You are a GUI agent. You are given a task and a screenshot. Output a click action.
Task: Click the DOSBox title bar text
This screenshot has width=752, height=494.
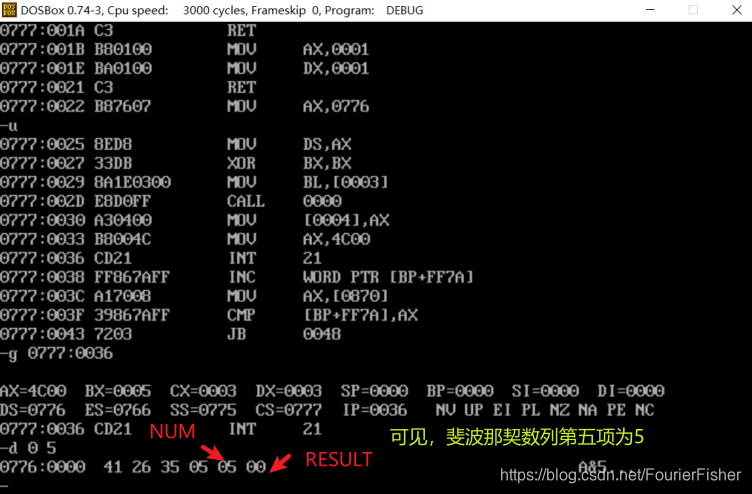click(x=222, y=10)
